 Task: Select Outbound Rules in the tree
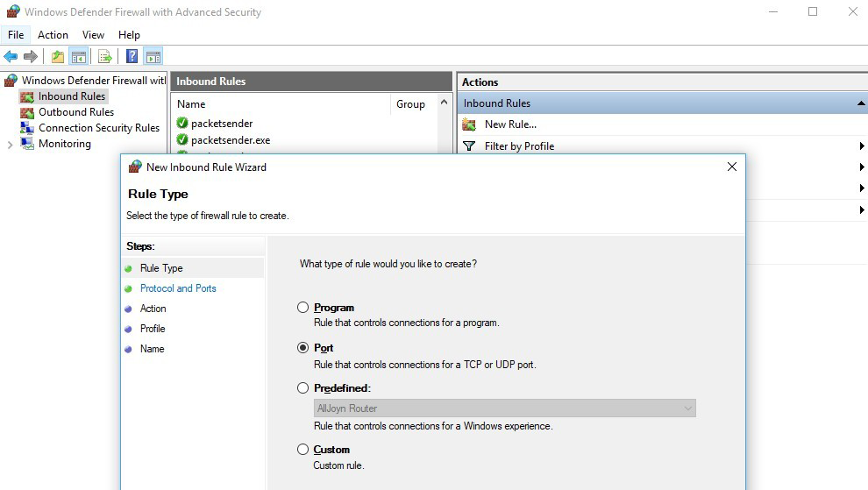coord(76,112)
